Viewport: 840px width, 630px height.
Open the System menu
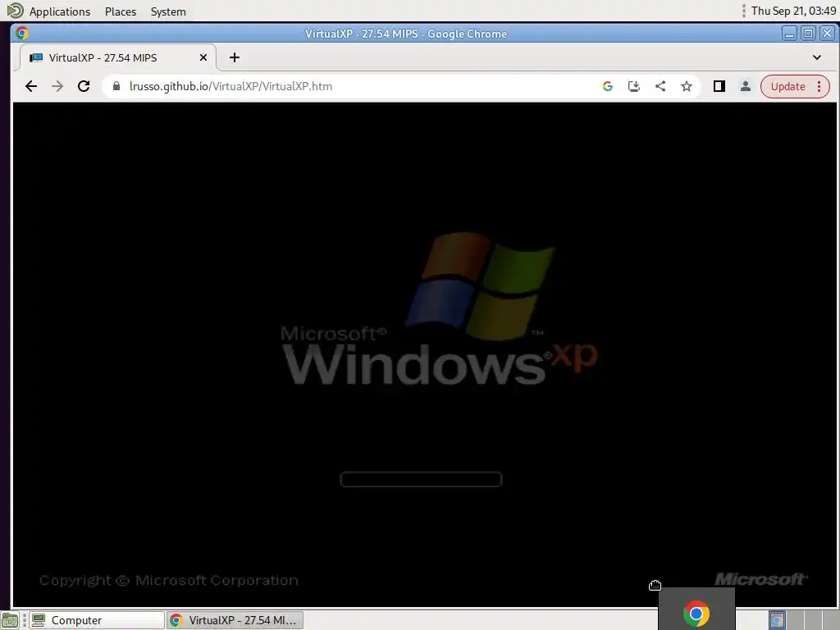coord(168,11)
